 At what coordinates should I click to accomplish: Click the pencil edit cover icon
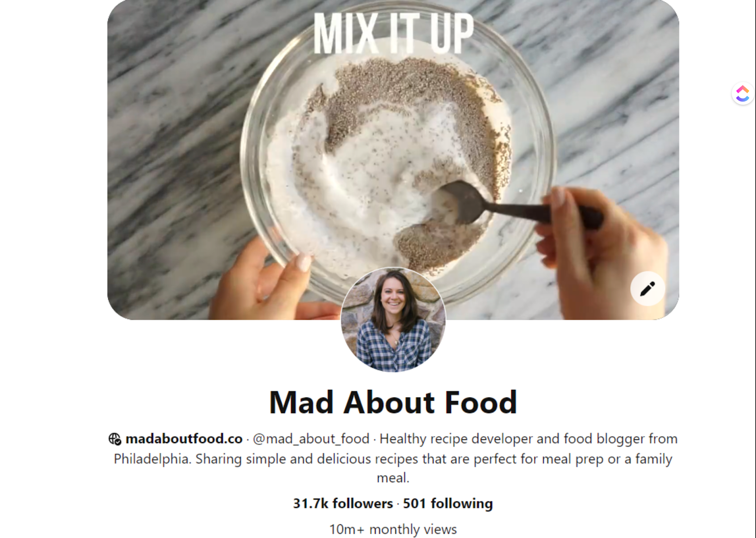point(647,289)
